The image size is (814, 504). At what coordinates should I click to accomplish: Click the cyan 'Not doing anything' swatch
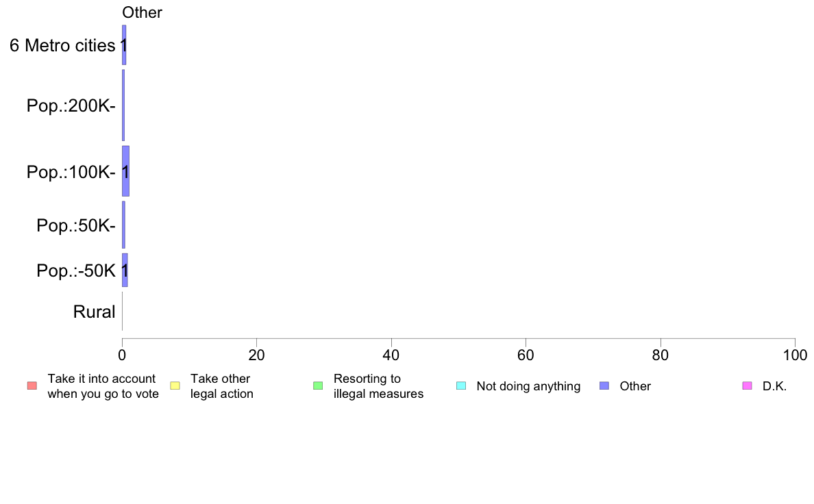tap(461, 386)
